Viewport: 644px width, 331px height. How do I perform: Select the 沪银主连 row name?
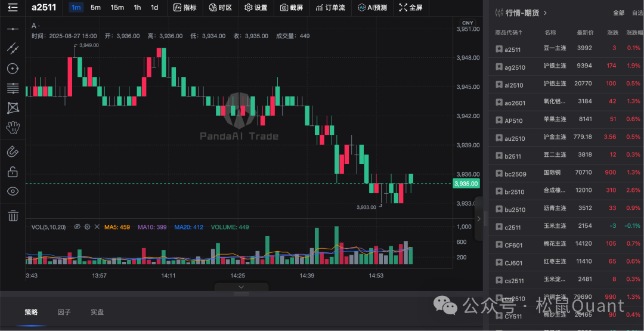coord(555,66)
